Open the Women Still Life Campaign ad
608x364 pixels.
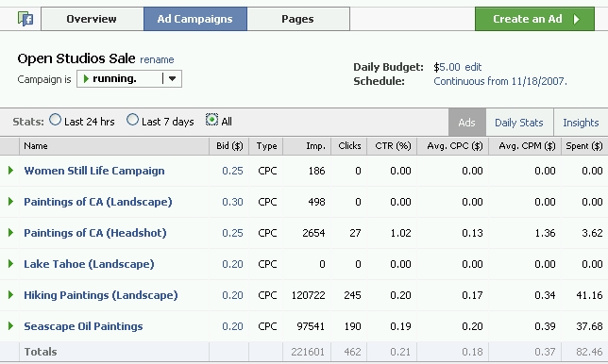[94, 171]
